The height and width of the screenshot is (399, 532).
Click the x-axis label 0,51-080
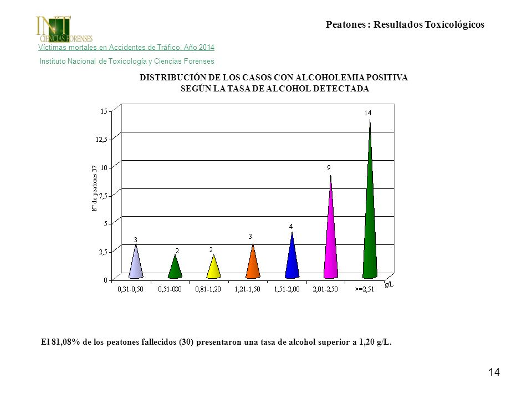point(170,289)
